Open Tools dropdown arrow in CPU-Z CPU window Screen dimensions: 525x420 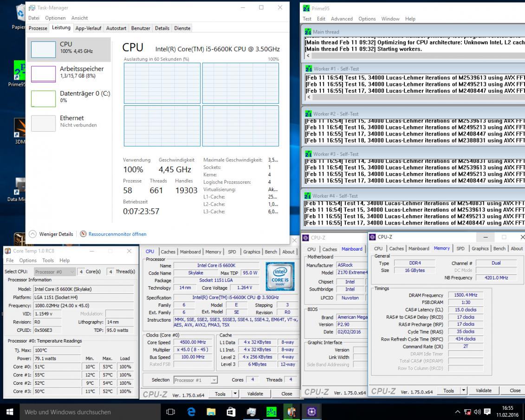pos(235,394)
